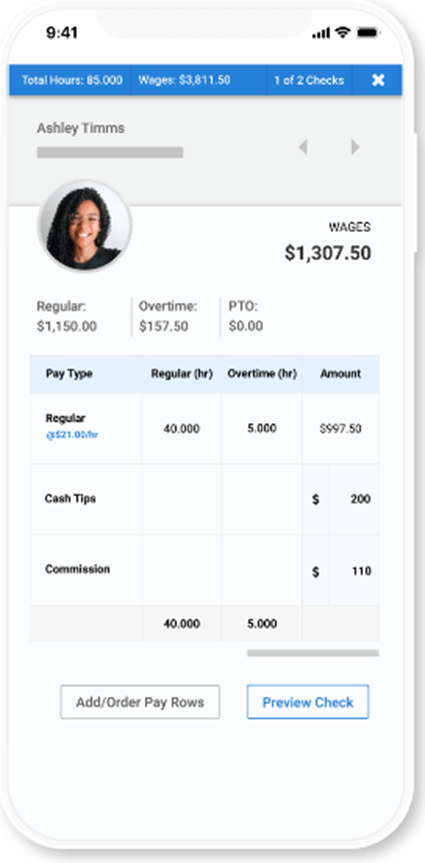Click horizontal scrollbar below pay table
This screenshot has height=863, width=425.
[313, 653]
